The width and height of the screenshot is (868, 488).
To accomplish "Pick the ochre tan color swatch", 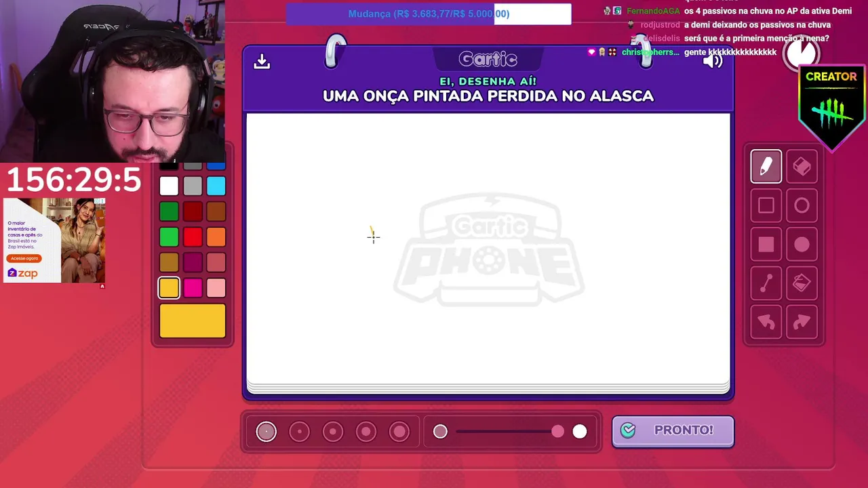I will click(169, 262).
